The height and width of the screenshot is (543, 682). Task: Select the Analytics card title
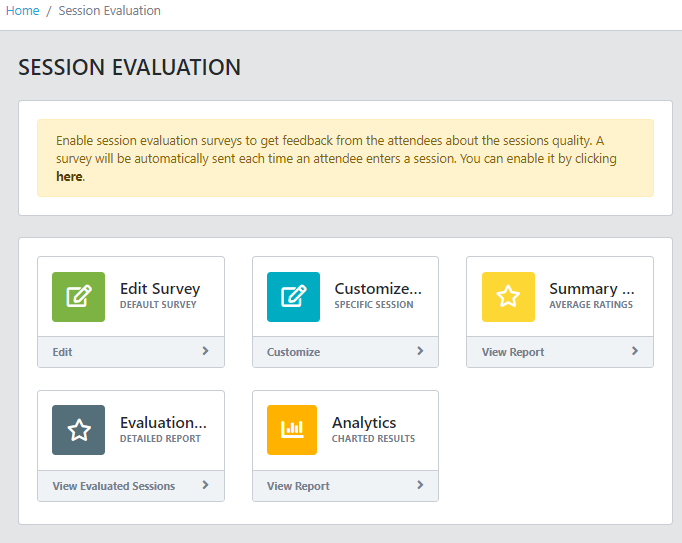click(364, 423)
